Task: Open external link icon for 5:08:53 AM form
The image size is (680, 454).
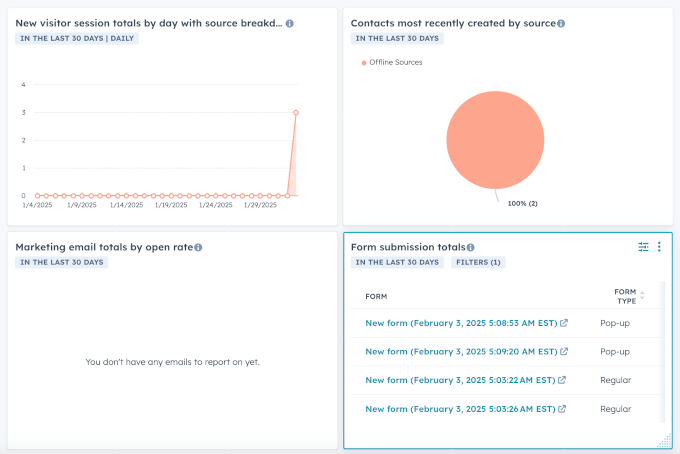Action: [564, 324]
